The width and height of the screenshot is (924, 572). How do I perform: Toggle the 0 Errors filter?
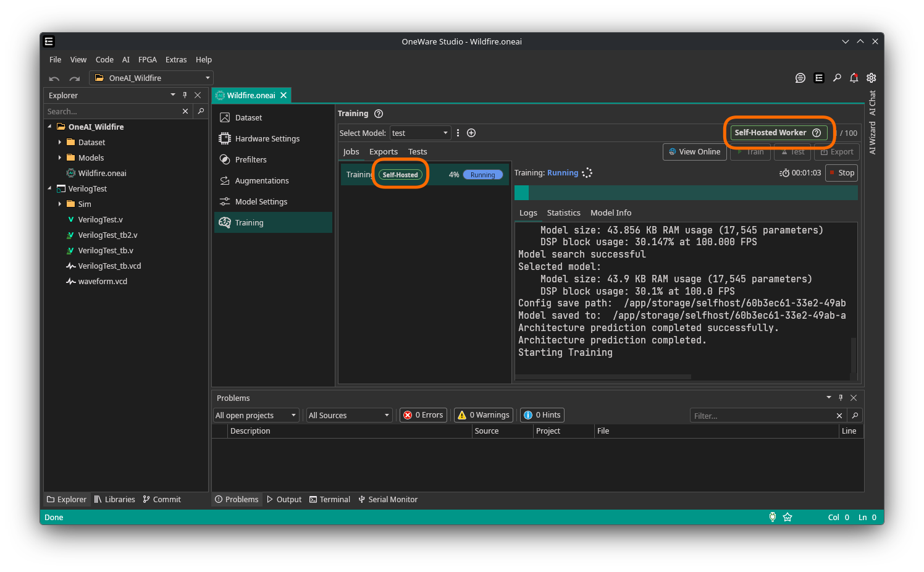(423, 414)
